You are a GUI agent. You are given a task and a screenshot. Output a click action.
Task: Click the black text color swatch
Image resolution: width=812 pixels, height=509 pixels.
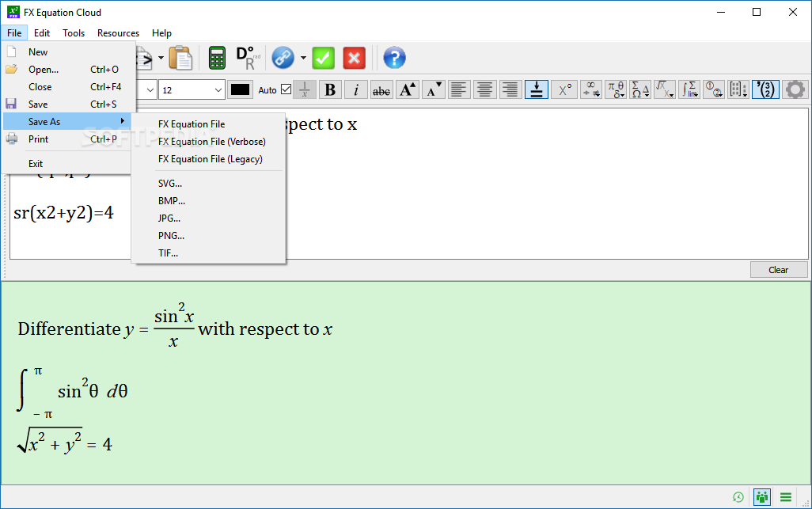tap(241, 89)
